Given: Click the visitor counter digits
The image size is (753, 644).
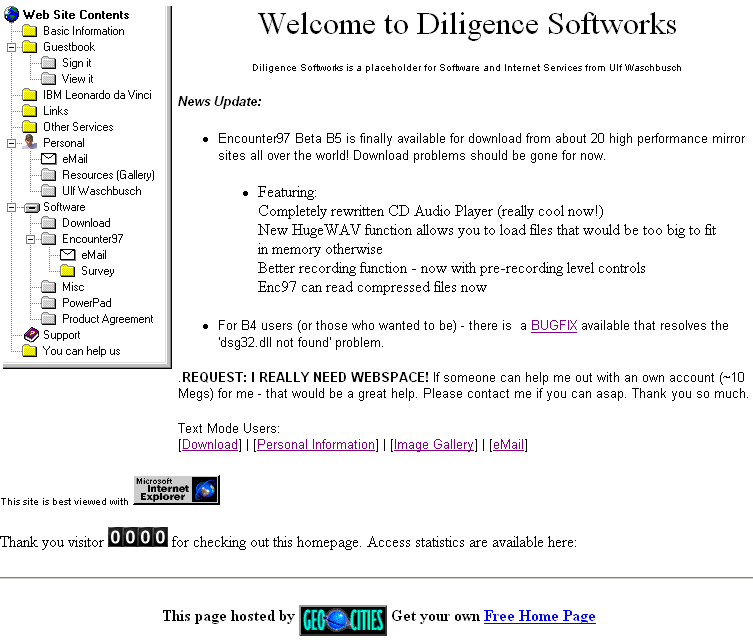Looking at the screenshot, I should (x=138, y=538).
